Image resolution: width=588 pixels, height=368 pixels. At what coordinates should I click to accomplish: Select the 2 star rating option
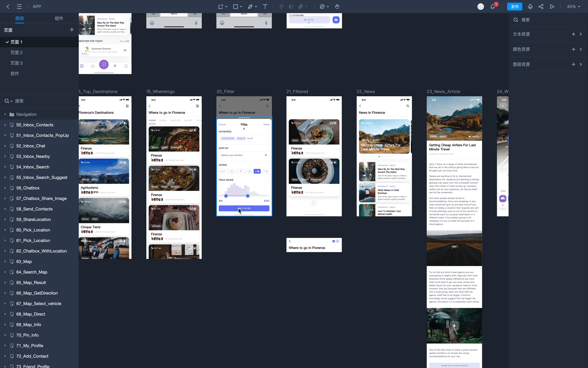(x=240, y=171)
